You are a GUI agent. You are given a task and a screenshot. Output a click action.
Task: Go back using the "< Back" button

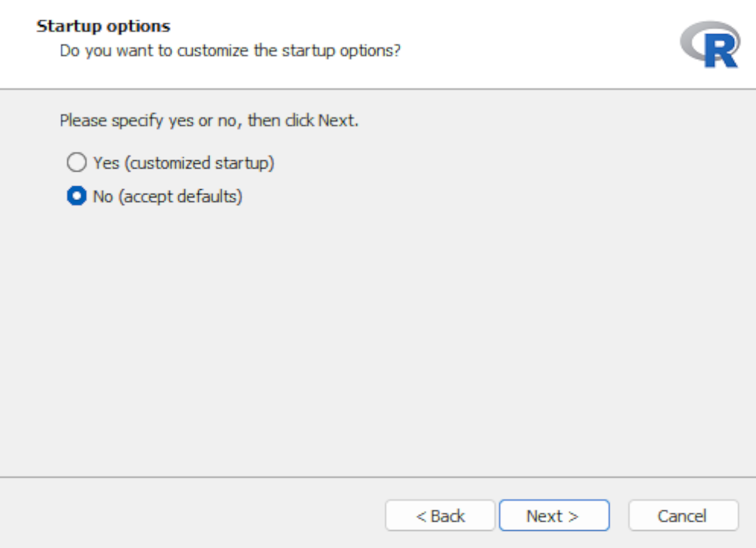tap(440, 516)
